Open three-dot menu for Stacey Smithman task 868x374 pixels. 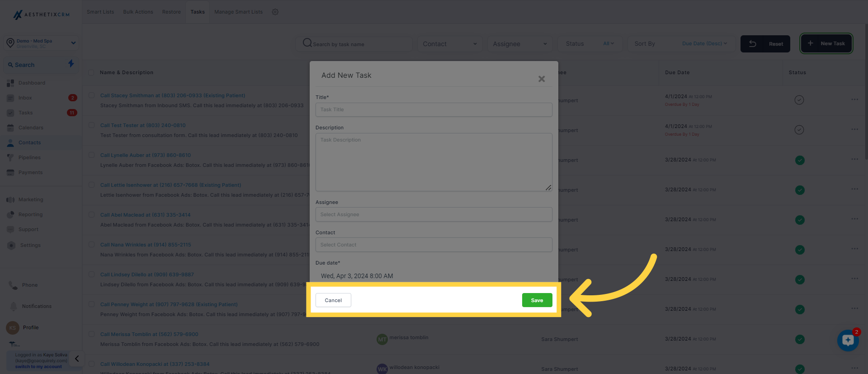[854, 99]
